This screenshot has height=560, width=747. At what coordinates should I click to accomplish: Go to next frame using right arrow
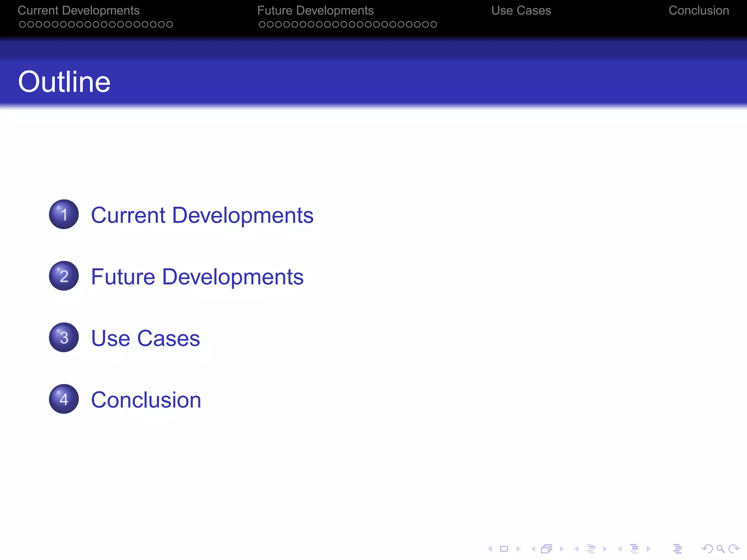click(x=562, y=549)
